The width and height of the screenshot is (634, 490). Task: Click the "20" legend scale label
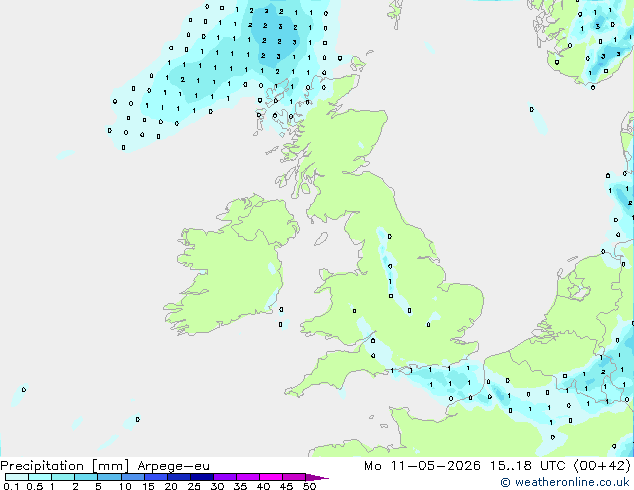(171, 486)
